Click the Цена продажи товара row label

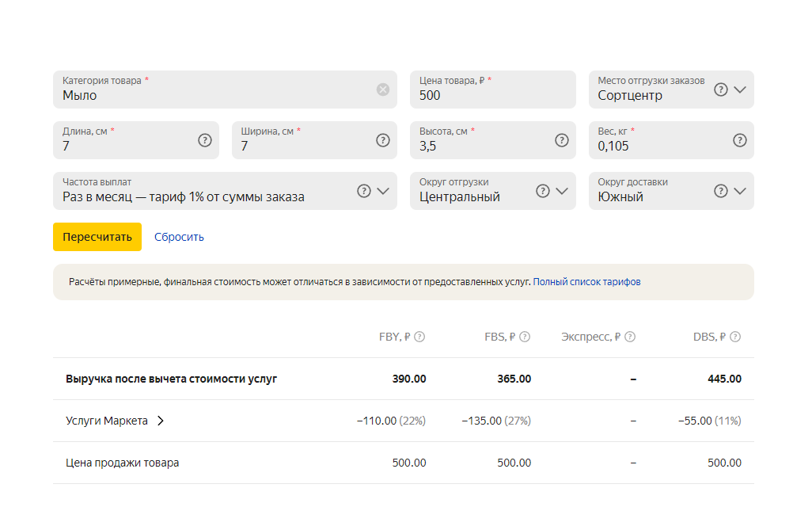pos(122,463)
